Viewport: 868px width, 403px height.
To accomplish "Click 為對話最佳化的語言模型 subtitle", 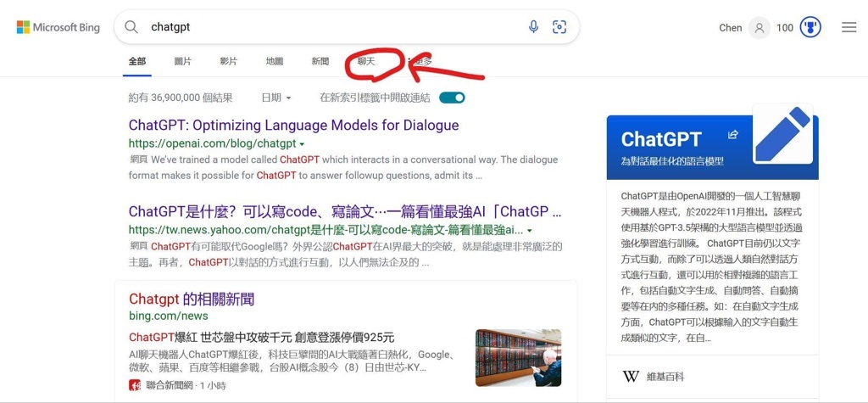I will (672, 162).
